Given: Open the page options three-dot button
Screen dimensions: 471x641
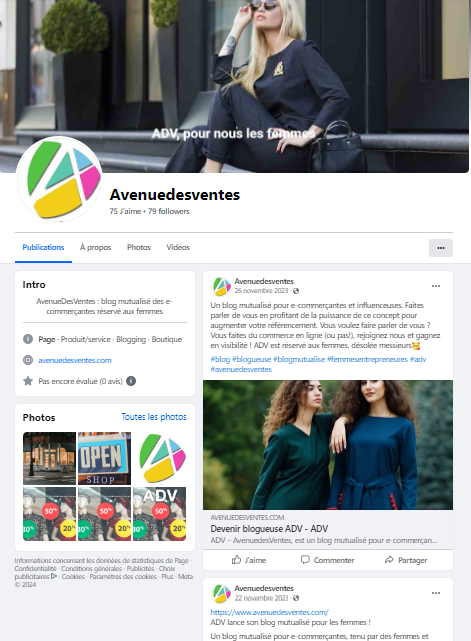Looking at the screenshot, I should (441, 248).
